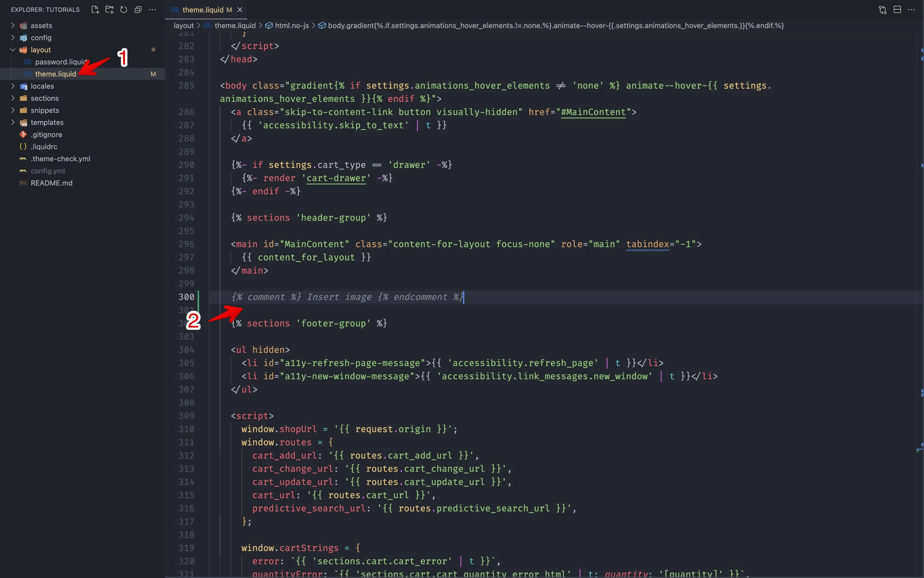Viewport: 924px width, 578px height.
Task: Expand the assets folder
Action: [13, 26]
